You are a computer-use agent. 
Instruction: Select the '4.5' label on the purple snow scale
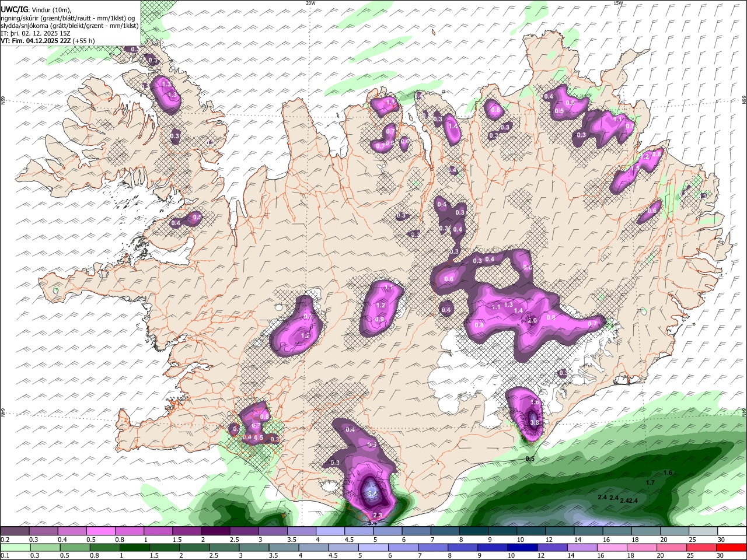tap(349, 540)
